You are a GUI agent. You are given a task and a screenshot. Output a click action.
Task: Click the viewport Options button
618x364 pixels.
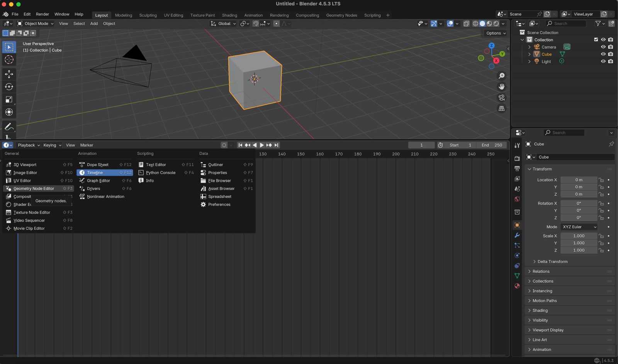coord(496,33)
